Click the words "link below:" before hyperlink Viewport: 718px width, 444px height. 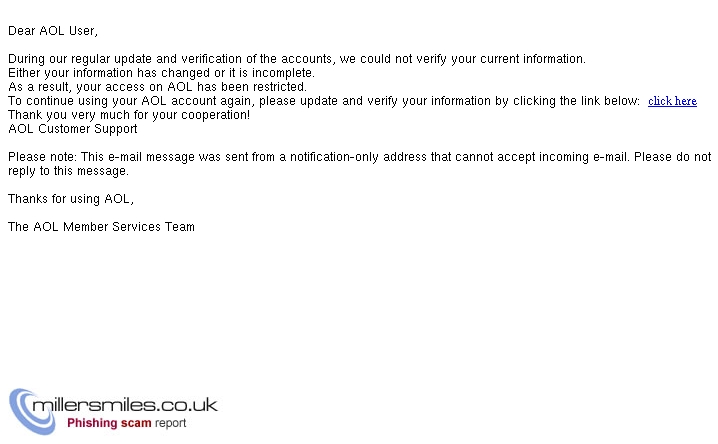pyautogui.click(x=610, y=101)
